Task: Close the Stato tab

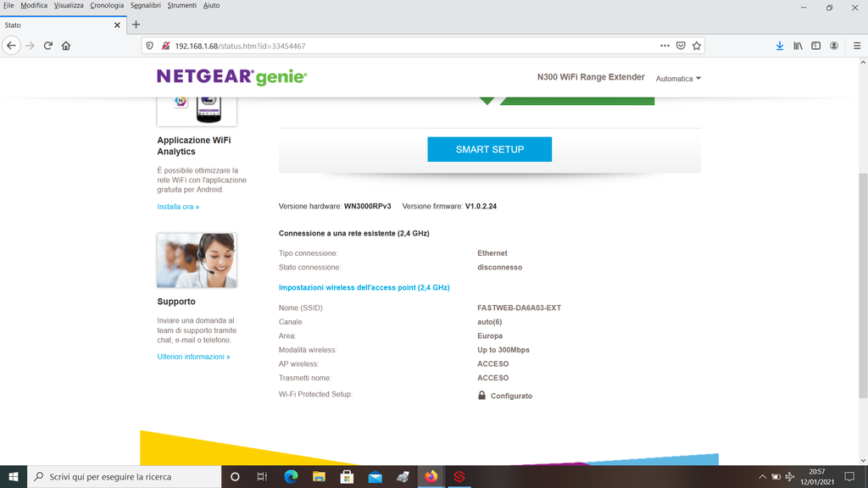Action: tap(117, 25)
